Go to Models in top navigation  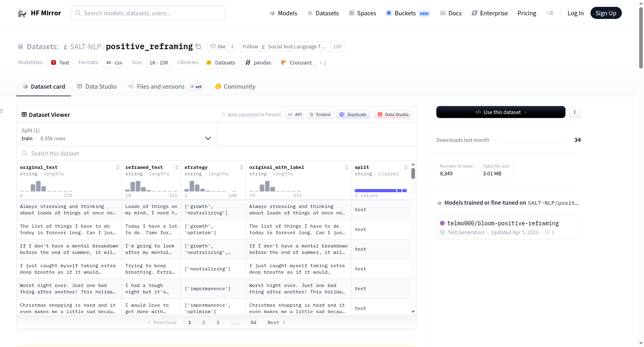click(x=283, y=13)
